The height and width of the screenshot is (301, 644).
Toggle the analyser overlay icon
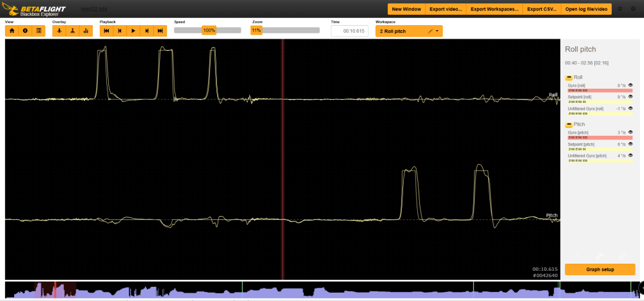pyautogui.click(x=86, y=30)
